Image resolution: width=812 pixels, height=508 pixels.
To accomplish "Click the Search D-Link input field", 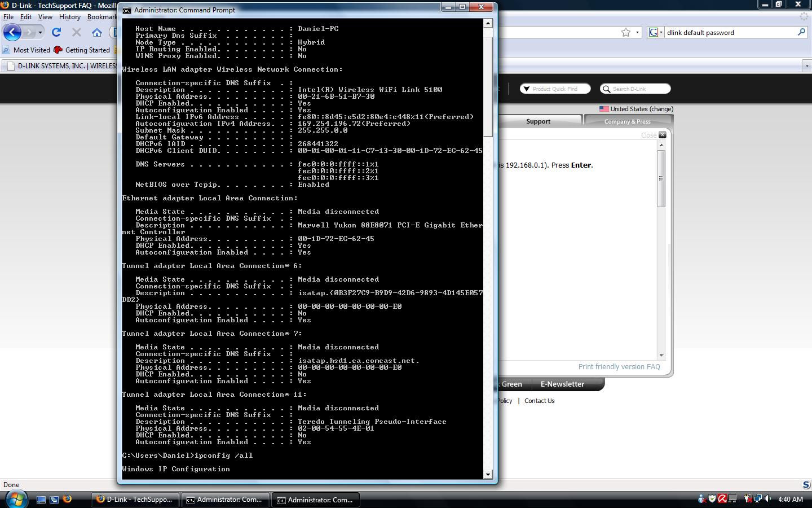I will (x=635, y=89).
